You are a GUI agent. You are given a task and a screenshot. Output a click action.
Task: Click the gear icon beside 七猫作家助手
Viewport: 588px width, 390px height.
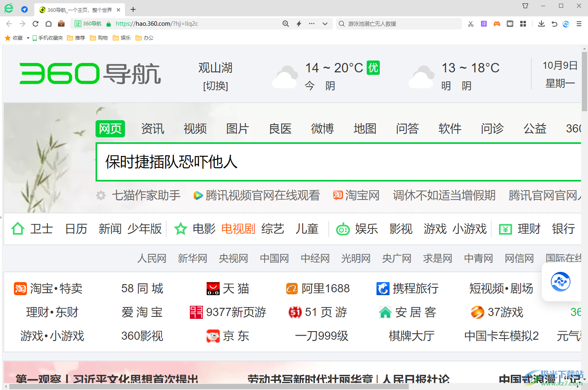click(x=101, y=195)
